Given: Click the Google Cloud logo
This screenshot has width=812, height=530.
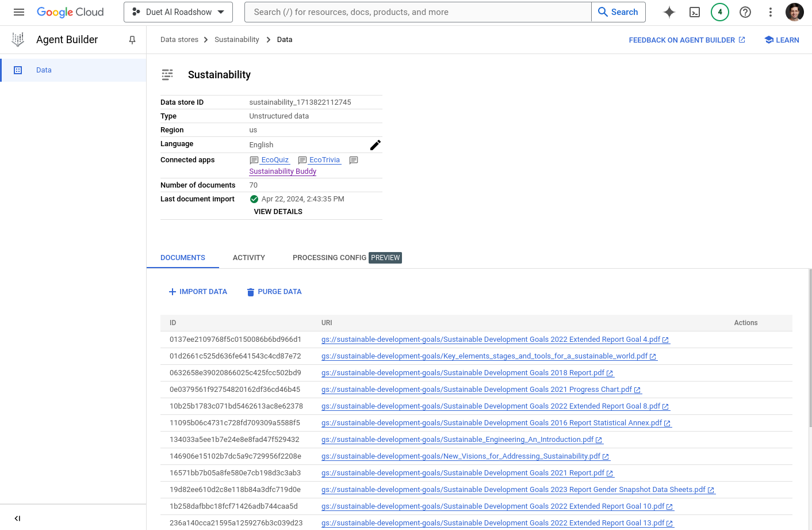Looking at the screenshot, I should (x=70, y=12).
